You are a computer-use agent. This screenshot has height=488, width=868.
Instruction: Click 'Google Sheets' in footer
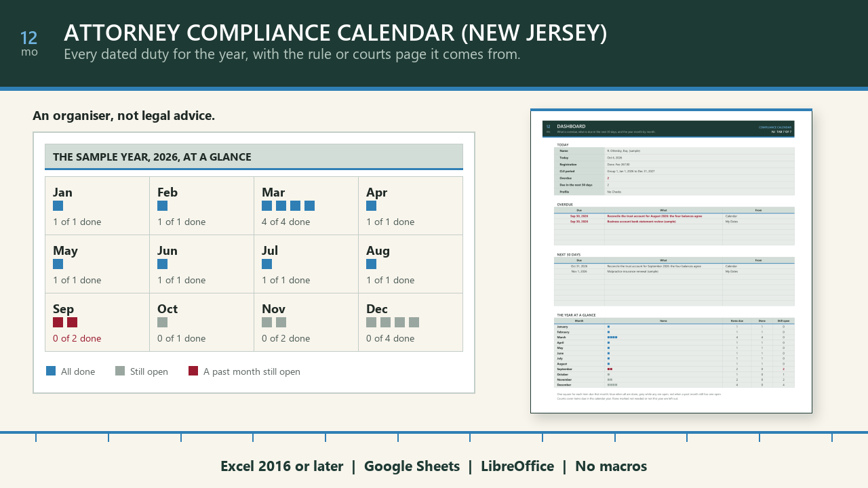tap(412, 466)
